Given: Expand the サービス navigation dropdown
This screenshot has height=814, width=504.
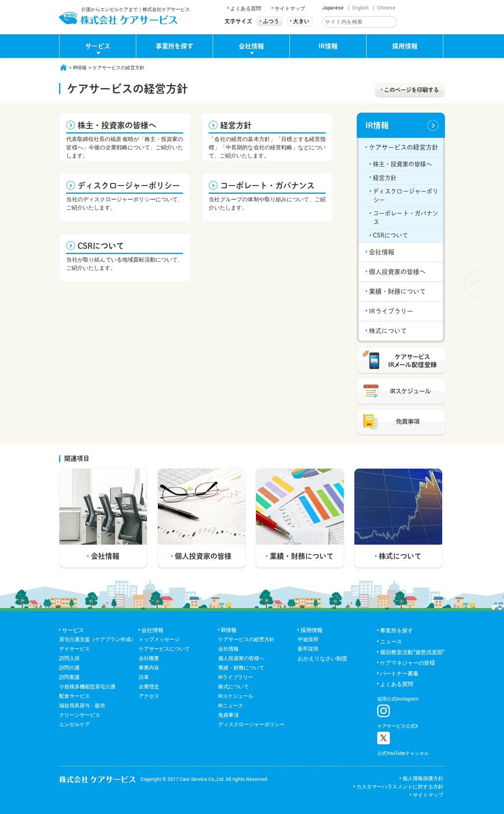Looking at the screenshot, I should pos(98,46).
